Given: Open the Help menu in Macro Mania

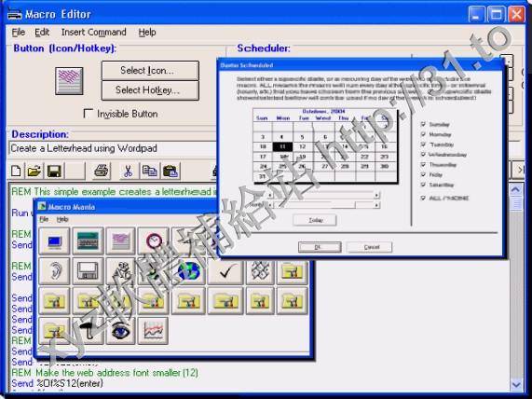Looking at the screenshot, I should point(62,219).
